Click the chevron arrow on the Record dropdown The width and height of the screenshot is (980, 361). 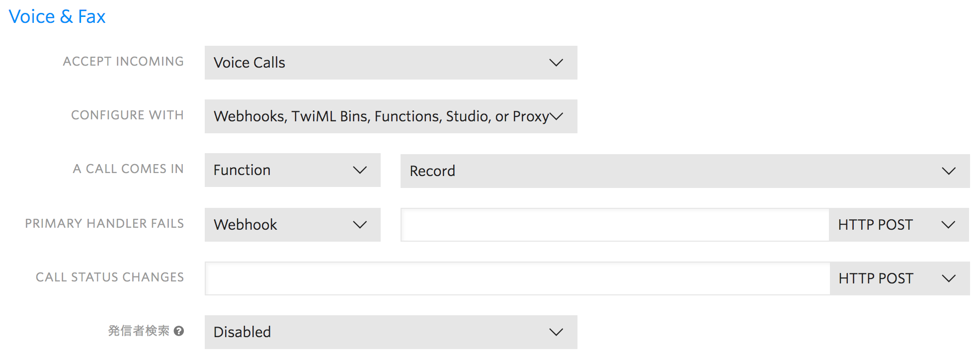[948, 171]
